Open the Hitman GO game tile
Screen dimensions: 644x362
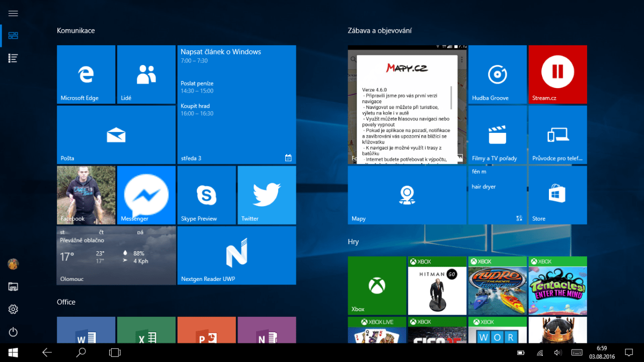pyautogui.click(x=437, y=286)
